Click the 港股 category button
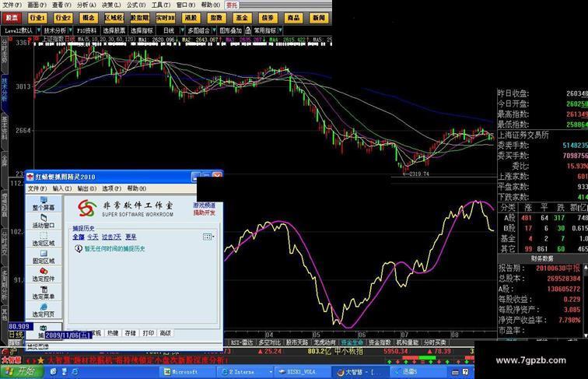Image resolution: width=588 pixels, height=379 pixels. click(191, 18)
